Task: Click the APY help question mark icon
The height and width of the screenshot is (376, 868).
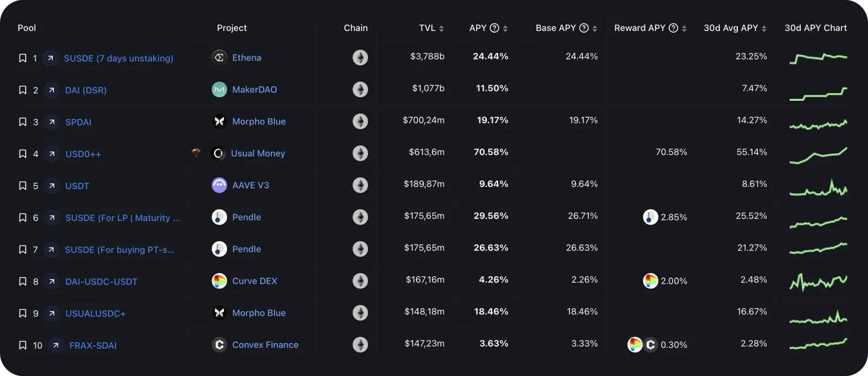Action: pos(494,28)
